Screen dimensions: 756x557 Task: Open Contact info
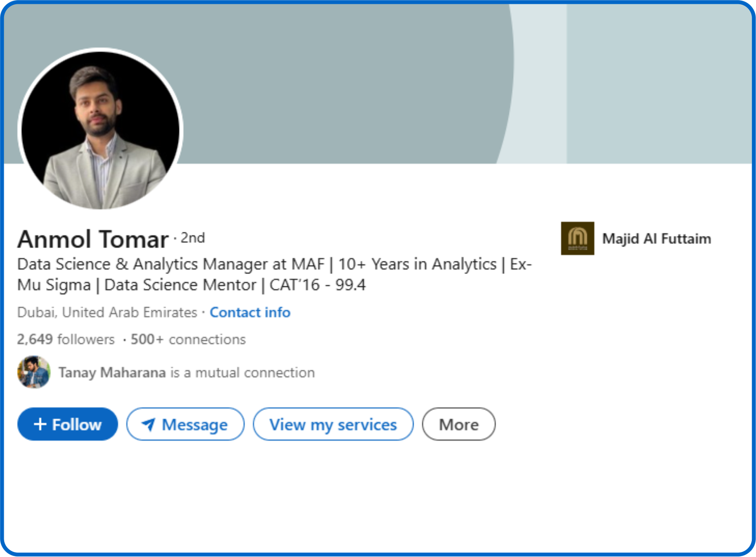pyautogui.click(x=250, y=312)
